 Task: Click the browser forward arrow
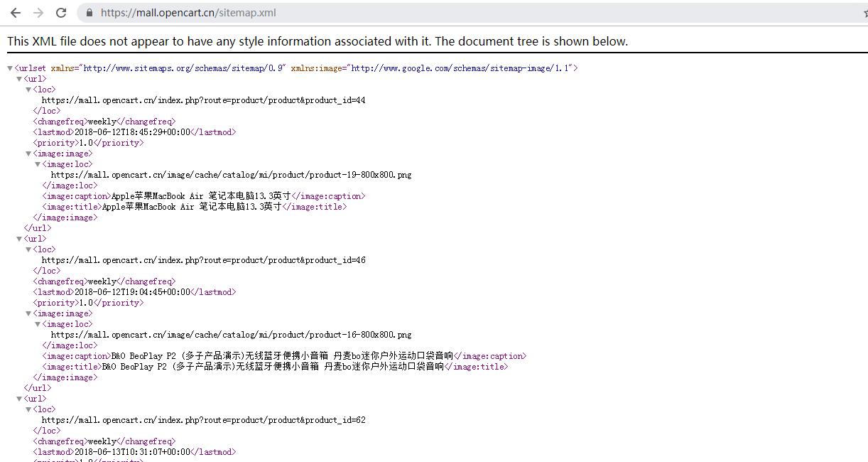coord(38,13)
